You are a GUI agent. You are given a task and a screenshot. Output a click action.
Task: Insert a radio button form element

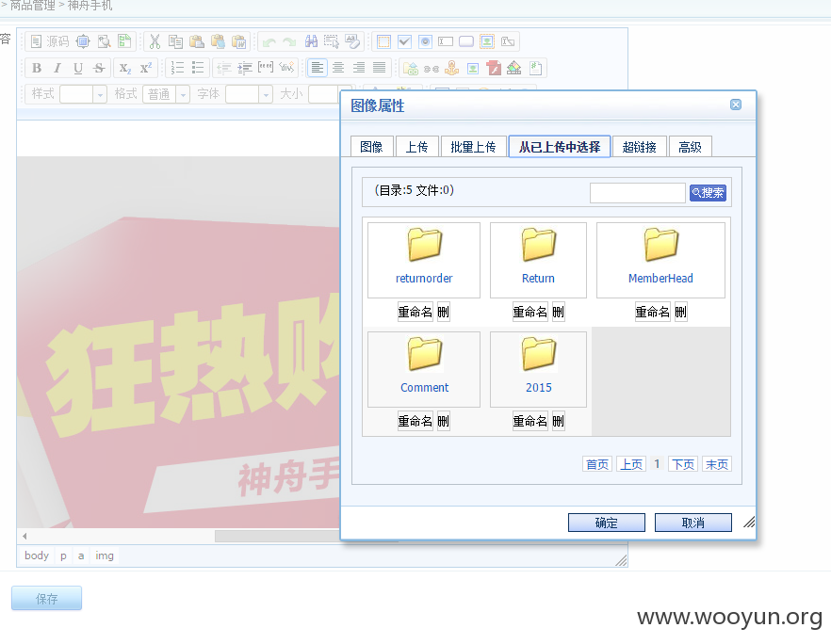pos(425,41)
